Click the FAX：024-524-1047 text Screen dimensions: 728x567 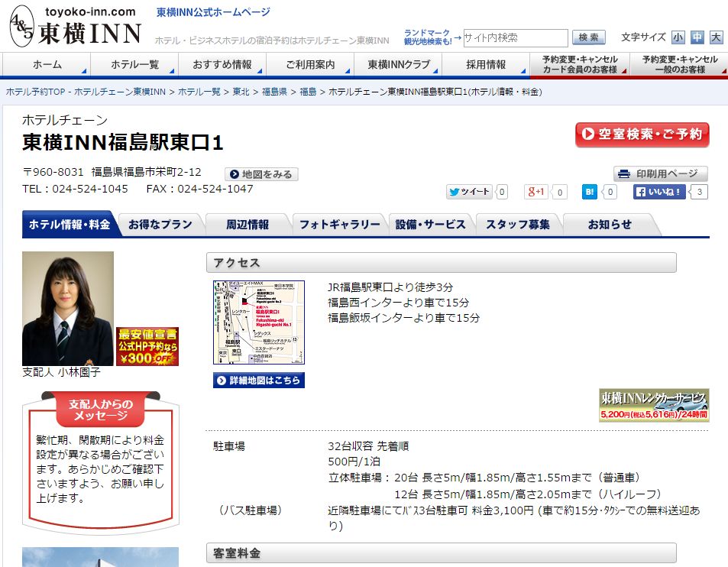(x=199, y=189)
